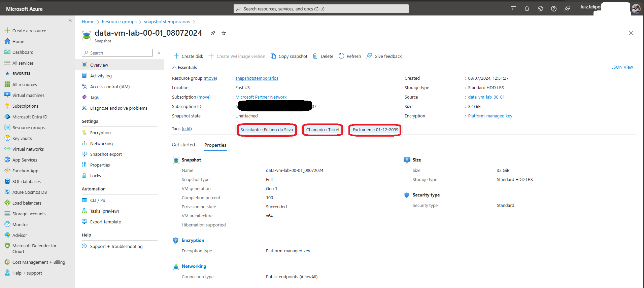644x288 pixels.
Task: Open the notifications bell
Action: (527, 9)
